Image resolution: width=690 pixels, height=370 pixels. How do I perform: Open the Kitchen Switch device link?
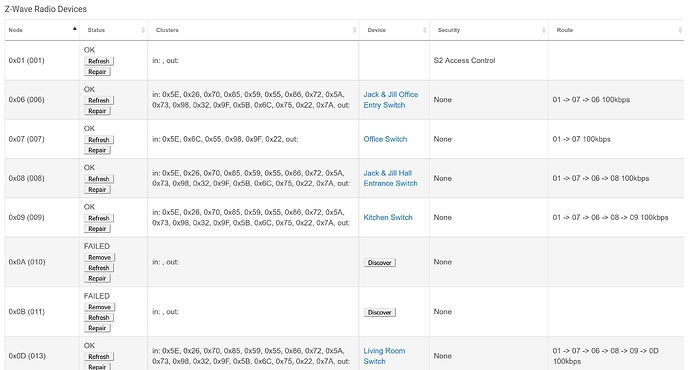[x=388, y=217]
